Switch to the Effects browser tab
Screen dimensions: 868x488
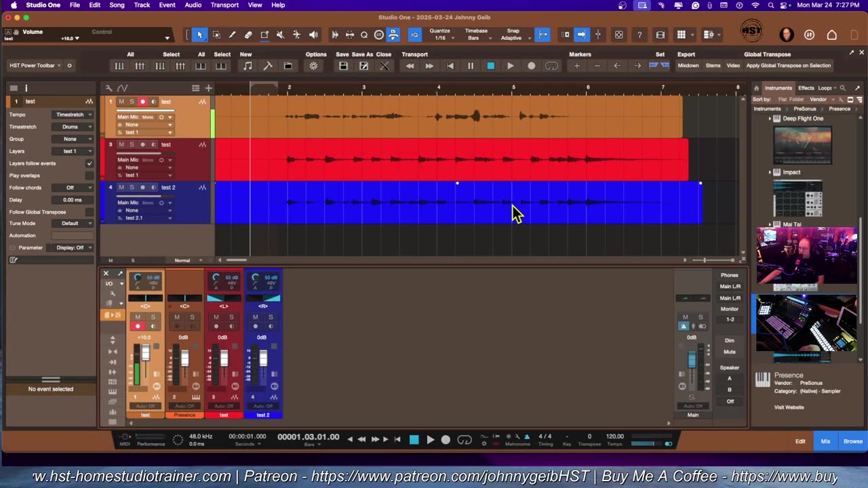tap(806, 88)
